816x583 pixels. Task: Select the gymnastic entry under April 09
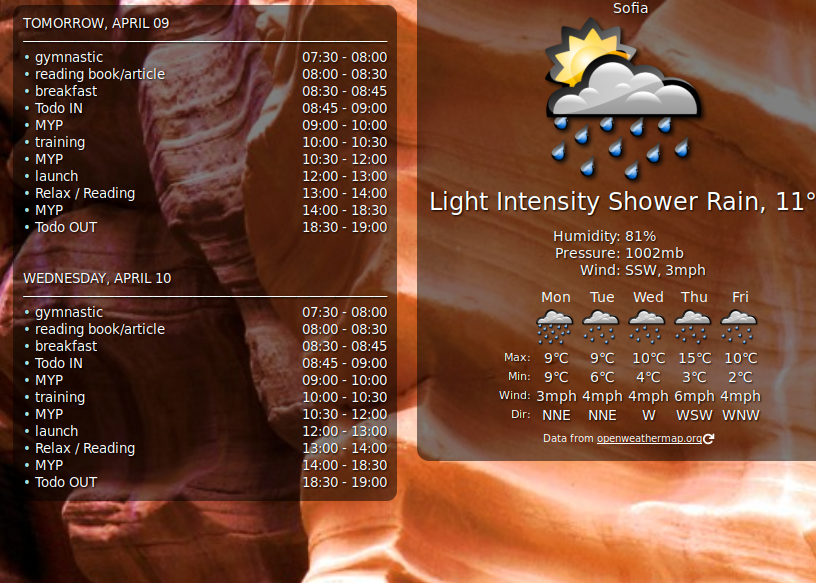click(x=68, y=57)
